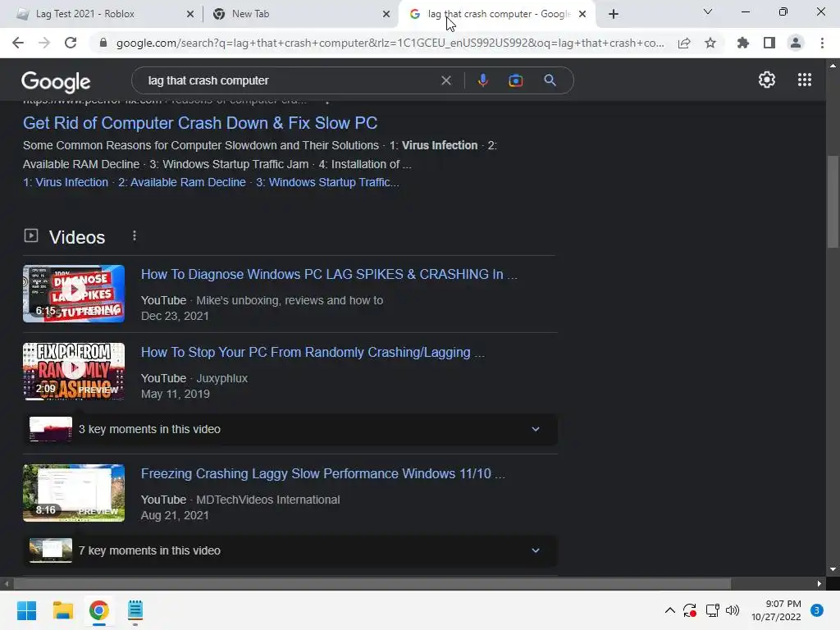Go back using the browser back arrow

tap(18, 43)
